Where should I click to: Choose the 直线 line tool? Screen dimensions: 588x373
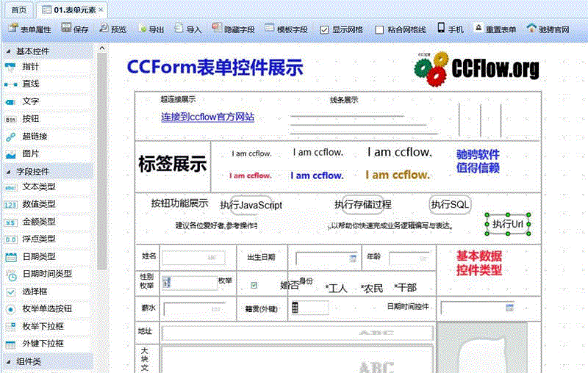click(30, 84)
